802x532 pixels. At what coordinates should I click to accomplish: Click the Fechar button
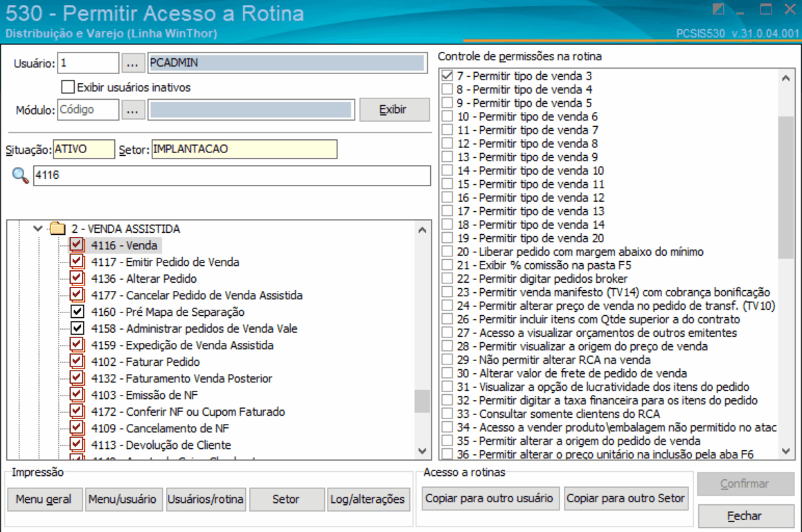(x=745, y=515)
